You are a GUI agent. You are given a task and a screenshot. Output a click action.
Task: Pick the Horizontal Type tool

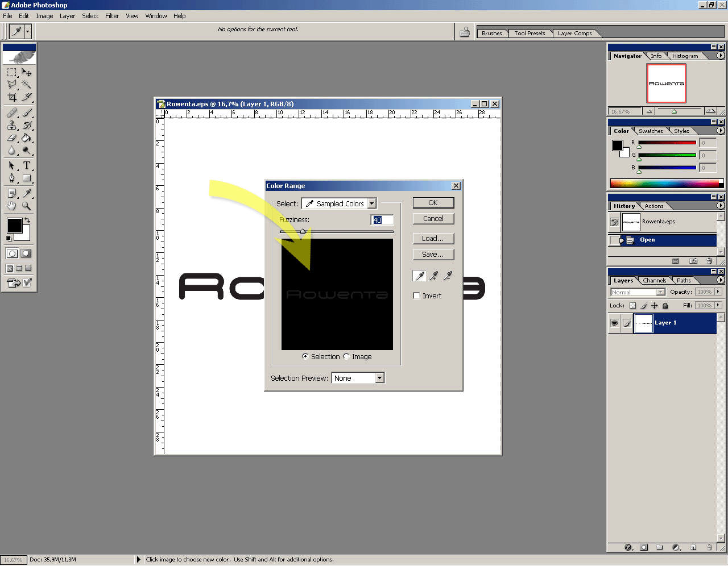tap(27, 165)
